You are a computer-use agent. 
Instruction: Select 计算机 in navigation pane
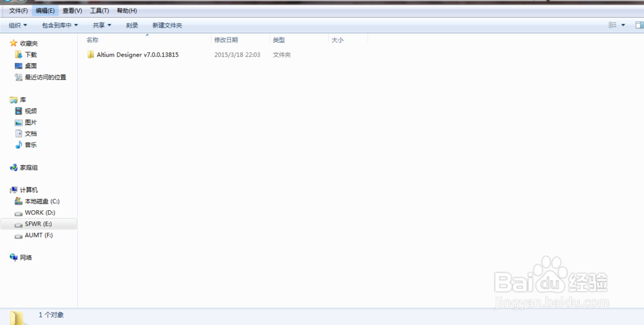click(29, 190)
